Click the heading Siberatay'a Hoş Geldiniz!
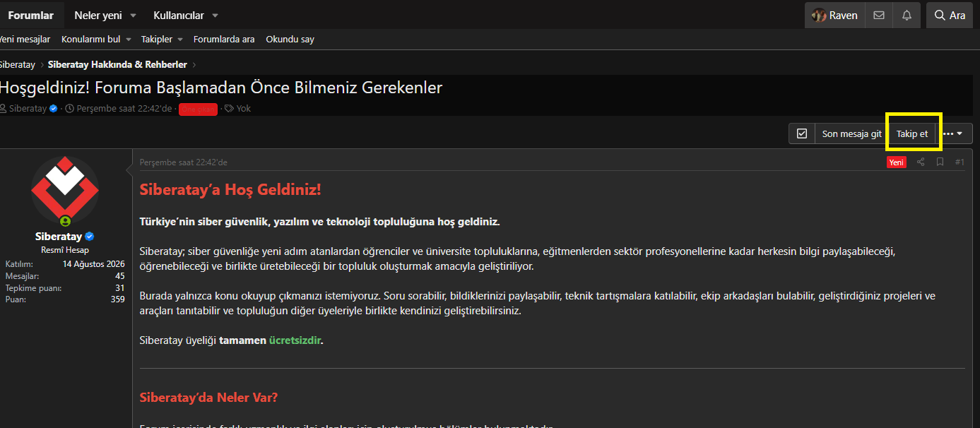Image resolution: width=980 pixels, height=428 pixels. click(x=230, y=190)
